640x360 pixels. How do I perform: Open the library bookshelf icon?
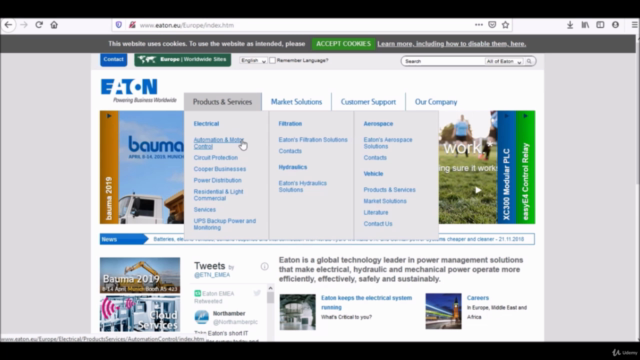(x=585, y=25)
